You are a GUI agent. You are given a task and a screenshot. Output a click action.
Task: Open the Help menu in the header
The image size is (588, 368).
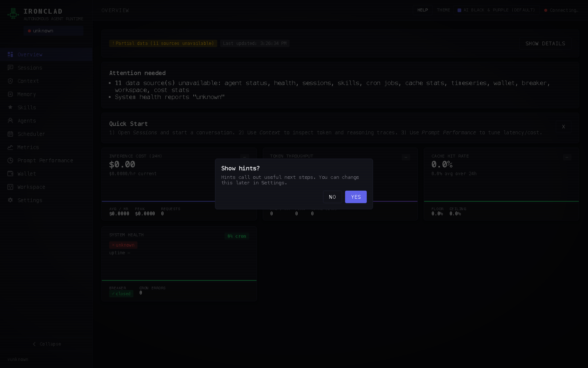tap(422, 10)
